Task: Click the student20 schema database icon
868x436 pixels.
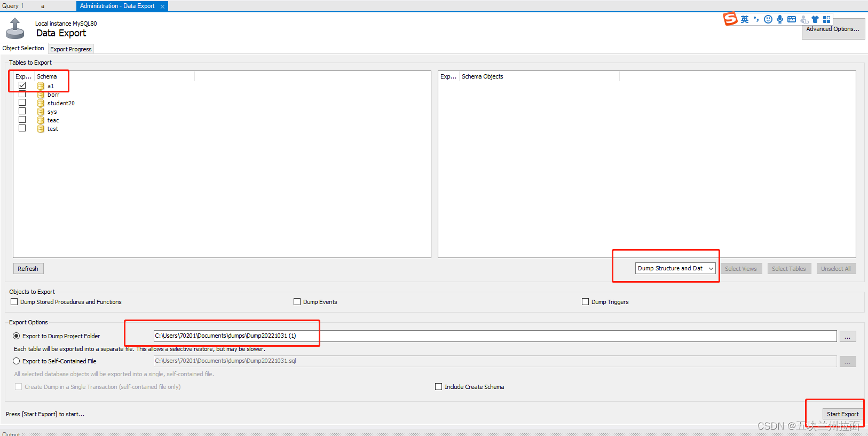Action: pyautogui.click(x=41, y=103)
